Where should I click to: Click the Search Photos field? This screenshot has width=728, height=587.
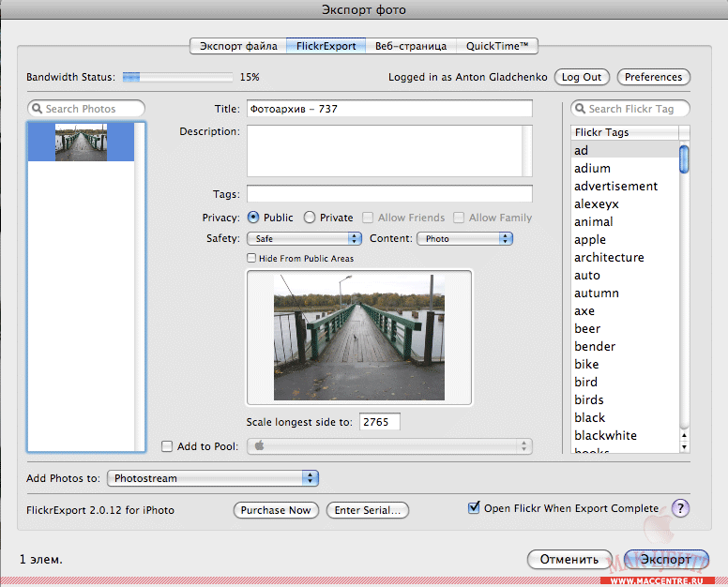(86, 109)
